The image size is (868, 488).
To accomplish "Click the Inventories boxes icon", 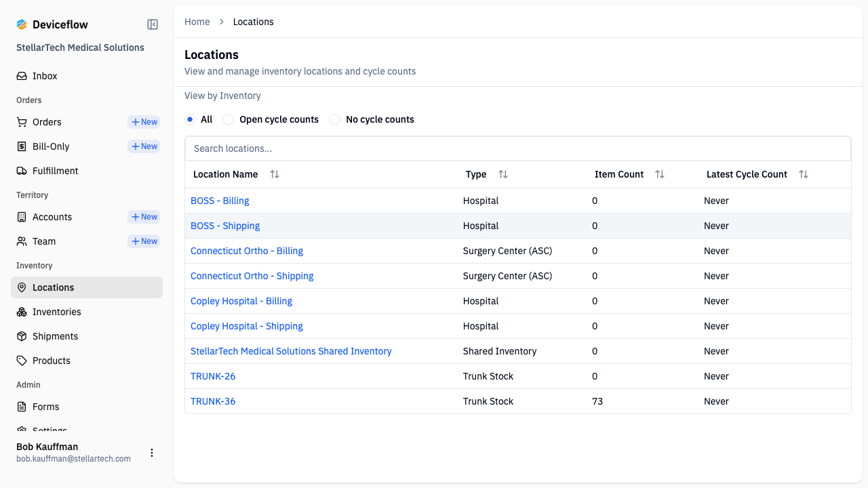I will (22, 312).
